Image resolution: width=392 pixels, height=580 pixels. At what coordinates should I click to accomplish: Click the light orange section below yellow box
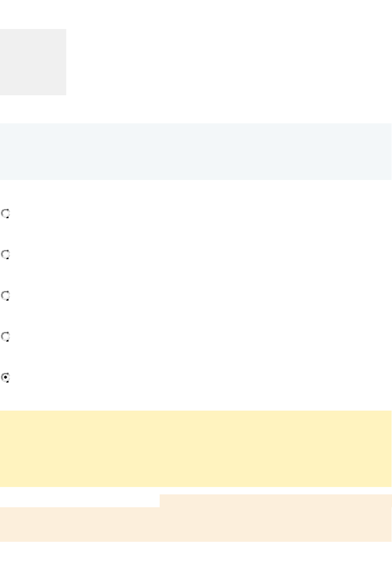click(x=196, y=524)
